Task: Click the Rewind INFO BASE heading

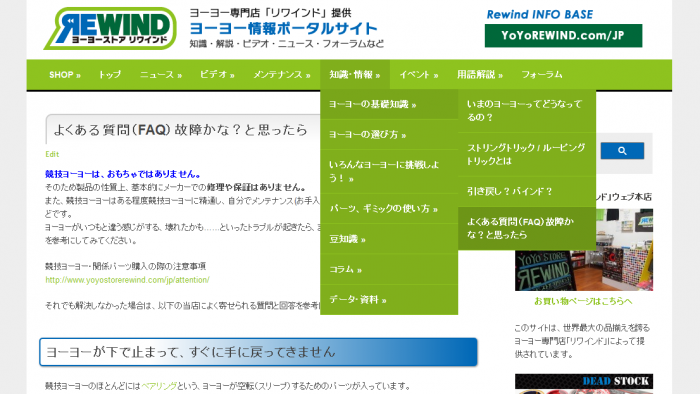Action: pos(540,14)
